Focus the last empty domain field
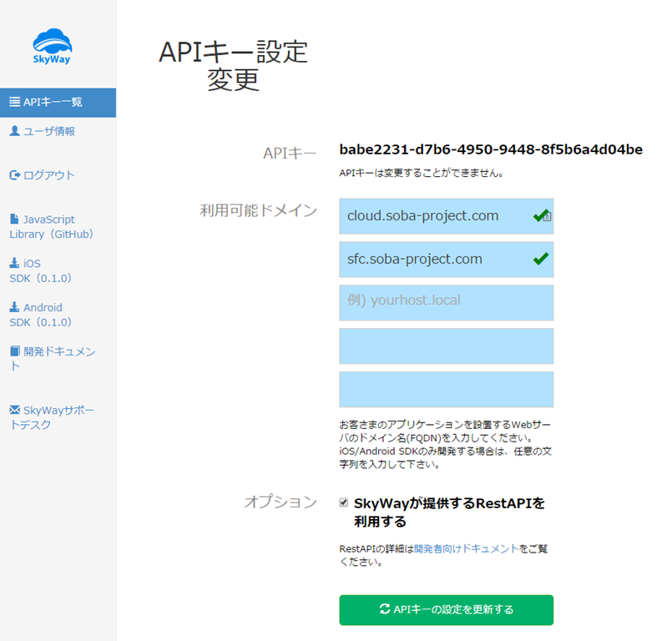672x641 pixels. [446, 390]
